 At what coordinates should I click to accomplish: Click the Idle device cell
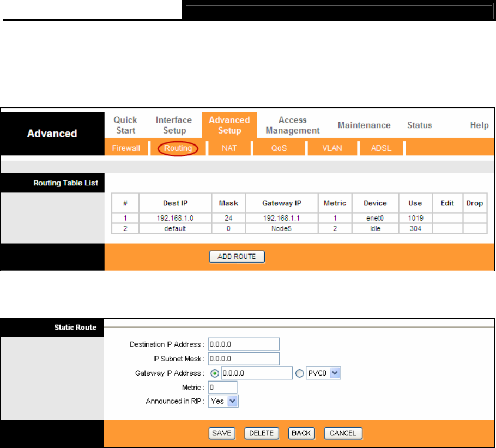(375, 228)
